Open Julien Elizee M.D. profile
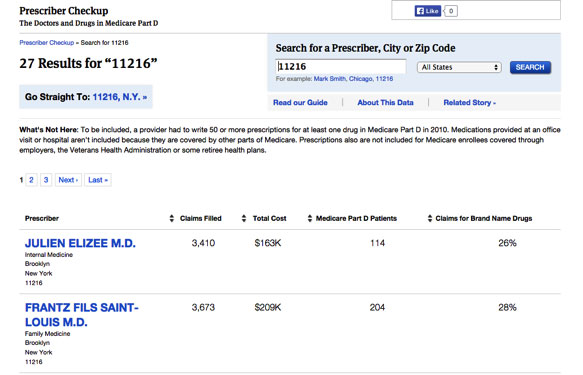The image size is (583, 375). pos(80,243)
